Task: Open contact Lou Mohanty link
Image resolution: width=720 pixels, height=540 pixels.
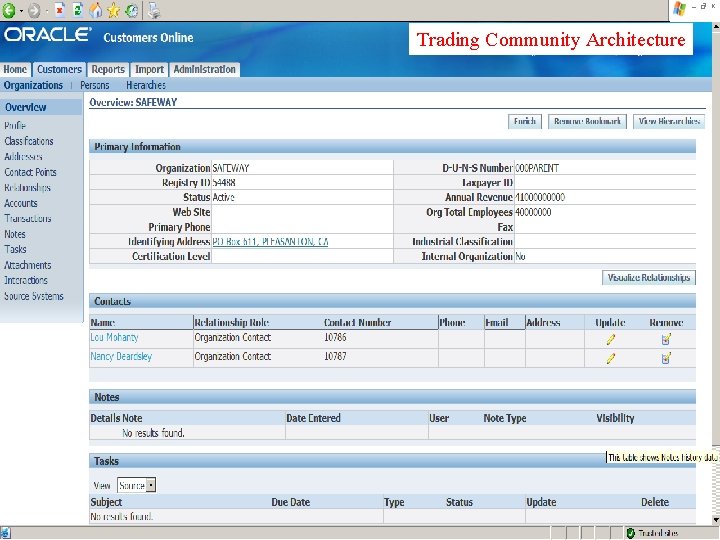Action: (x=114, y=338)
